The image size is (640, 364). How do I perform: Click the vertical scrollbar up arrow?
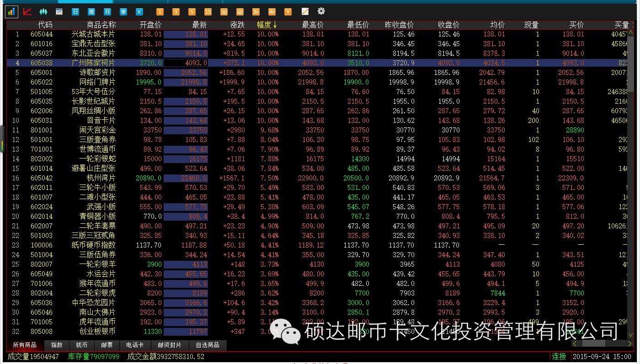click(632, 32)
